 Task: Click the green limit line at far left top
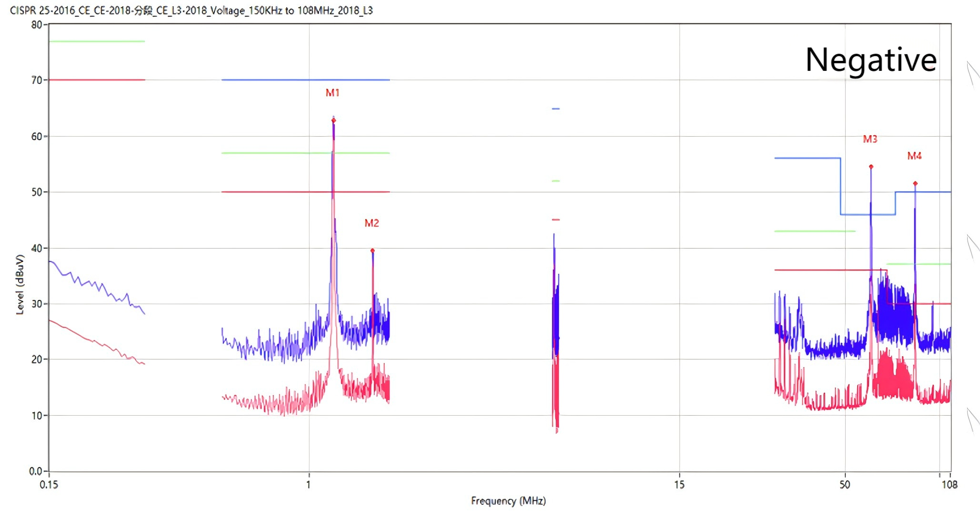point(97,41)
